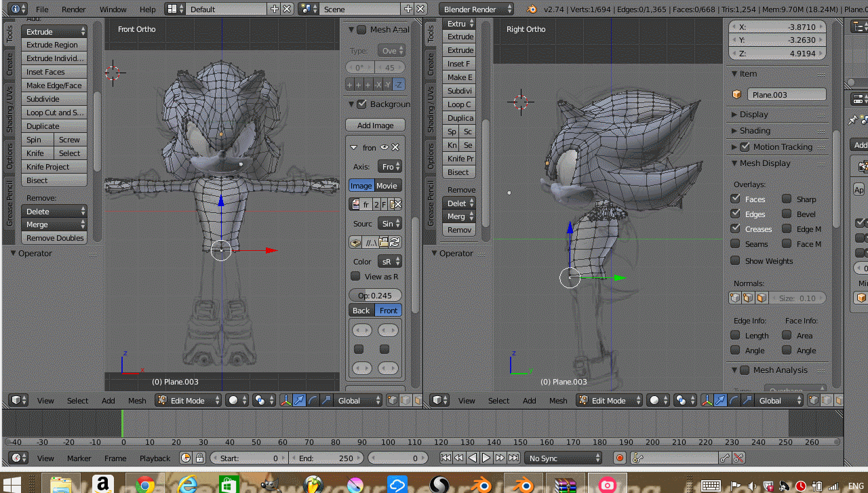Click the auto keyframe record button
Screen dimensions: 868x493
[x=618, y=458]
